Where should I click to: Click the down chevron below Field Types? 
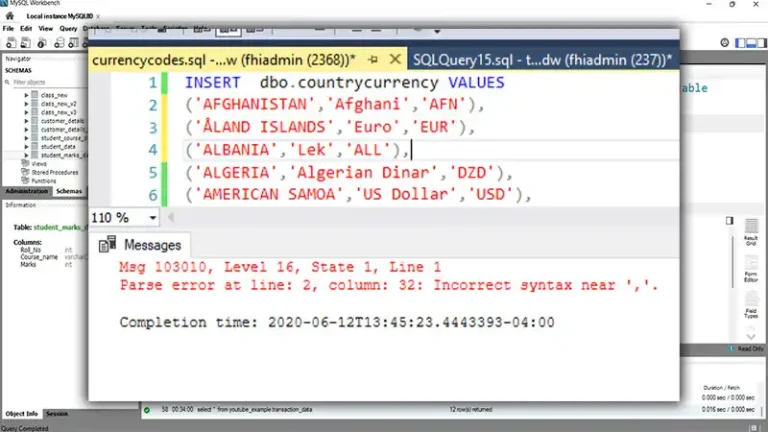(x=750, y=336)
